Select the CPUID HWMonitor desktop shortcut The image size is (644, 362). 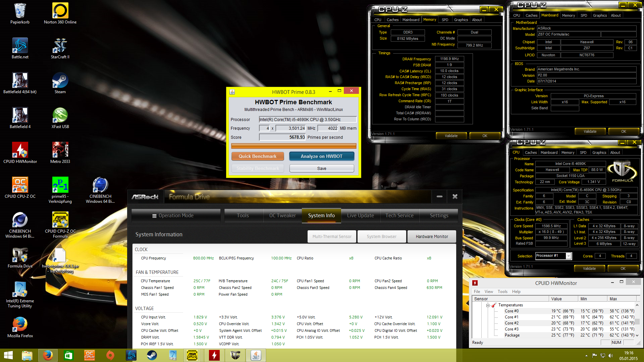point(20,153)
